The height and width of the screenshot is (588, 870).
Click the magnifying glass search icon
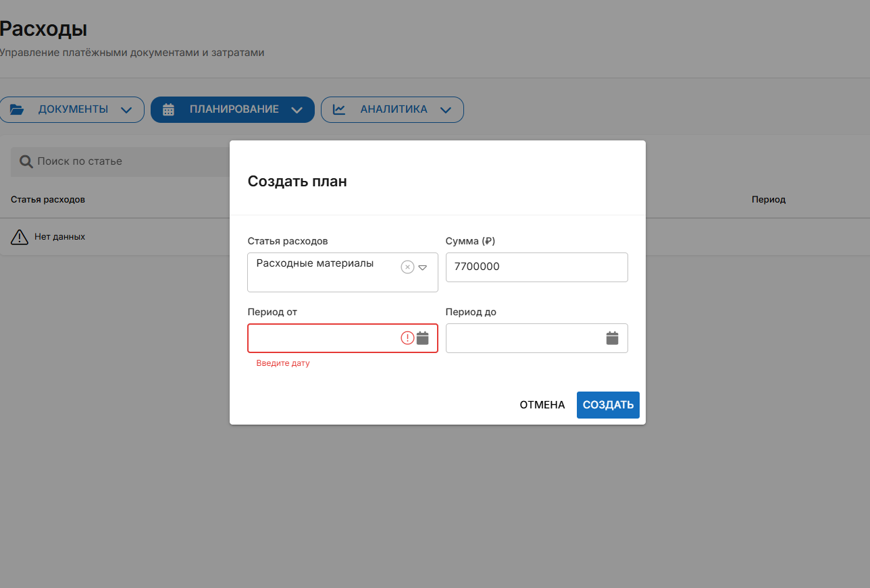[x=26, y=162]
